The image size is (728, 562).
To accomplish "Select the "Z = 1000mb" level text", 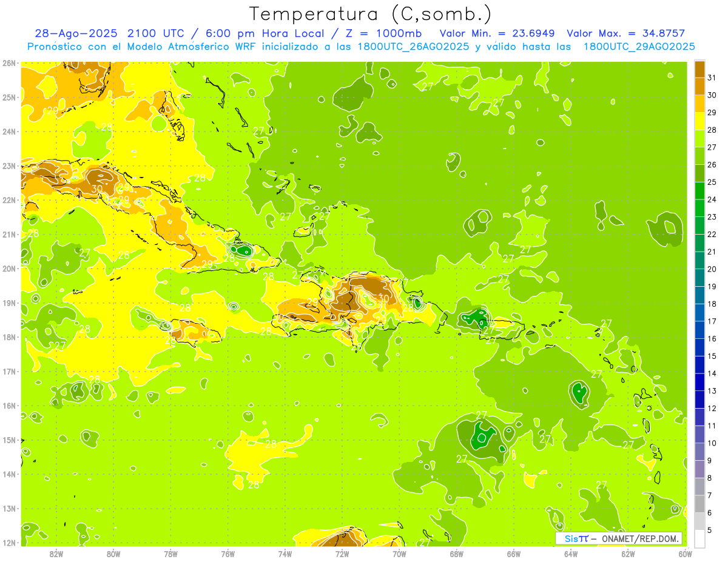I will coord(383,33).
